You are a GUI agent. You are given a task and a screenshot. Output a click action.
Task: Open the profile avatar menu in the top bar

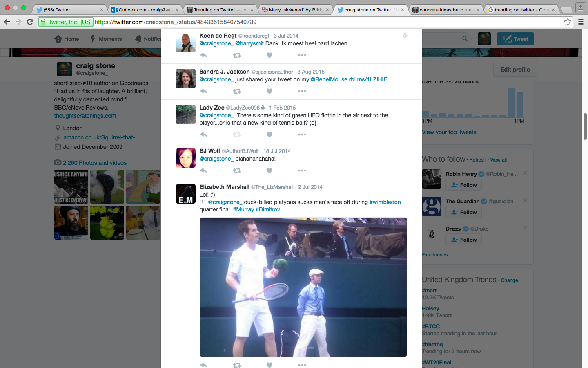point(484,39)
